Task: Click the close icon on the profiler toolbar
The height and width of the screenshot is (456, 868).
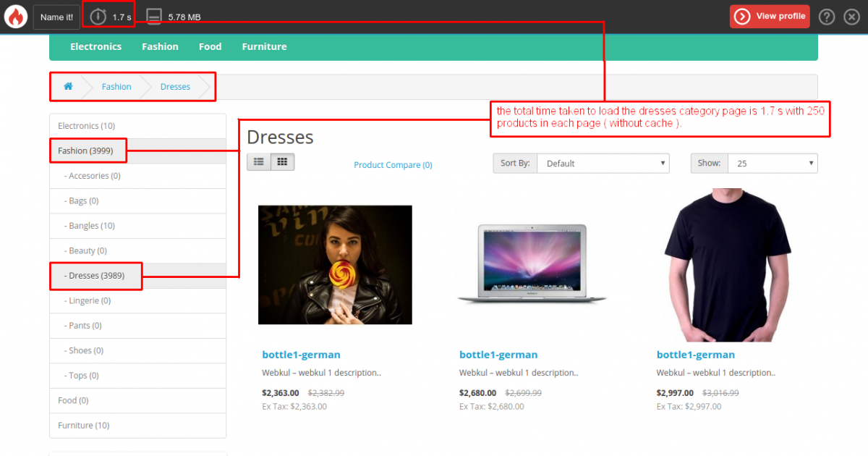Action: pyautogui.click(x=851, y=16)
